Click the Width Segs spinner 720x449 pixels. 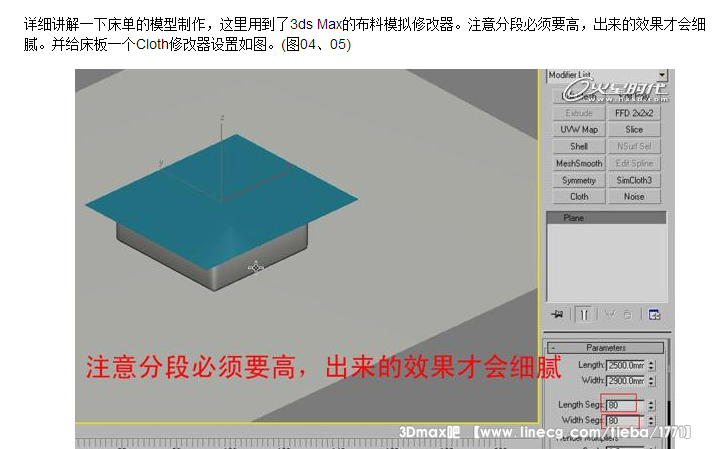[651, 420]
